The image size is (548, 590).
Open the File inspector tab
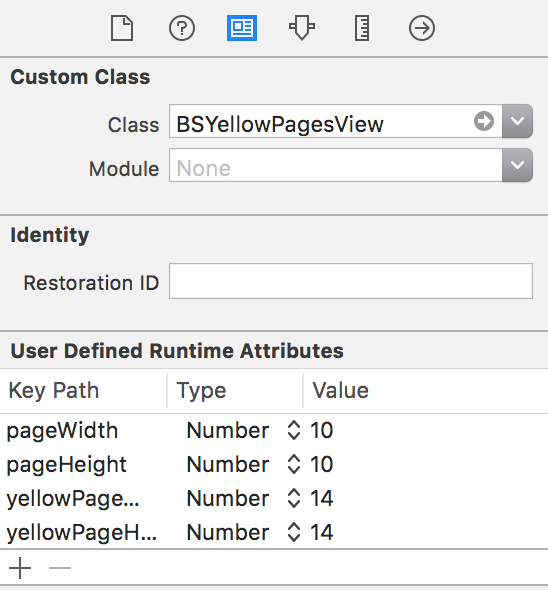pos(122,28)
